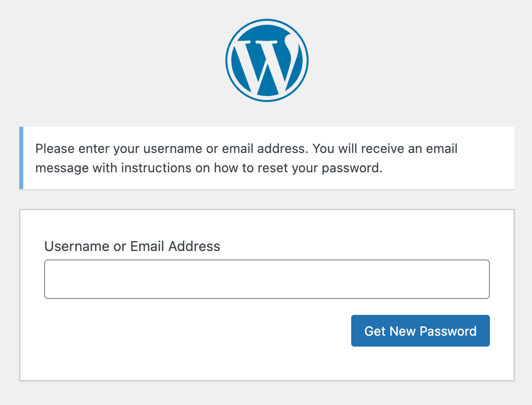
Task: Click the blue left border of the notice
Action: point(21,158)
